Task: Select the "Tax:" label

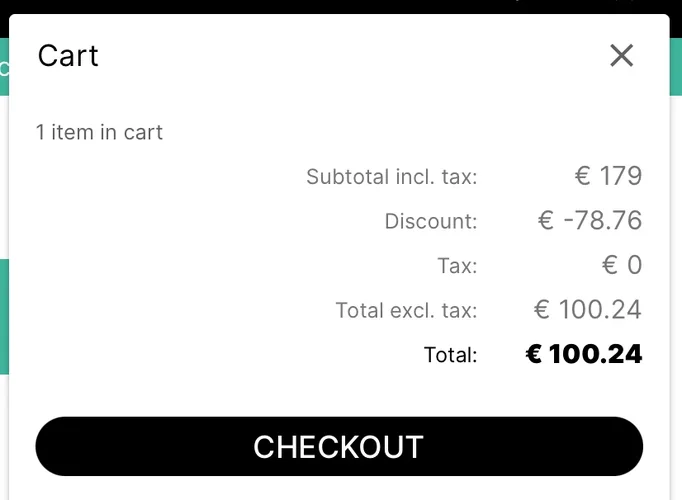Action: pyautogui.click(x=457, y=266)
